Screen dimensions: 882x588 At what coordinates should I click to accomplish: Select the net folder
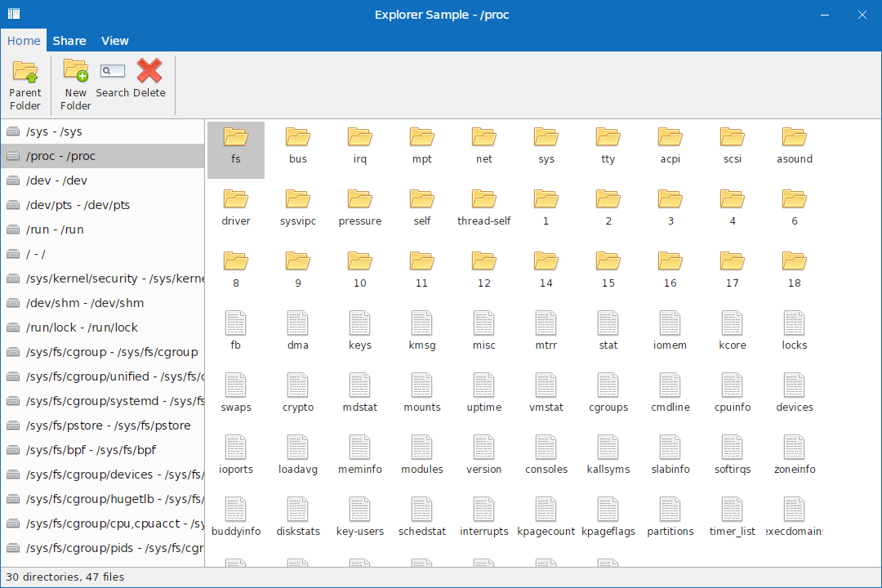(483, 149)
